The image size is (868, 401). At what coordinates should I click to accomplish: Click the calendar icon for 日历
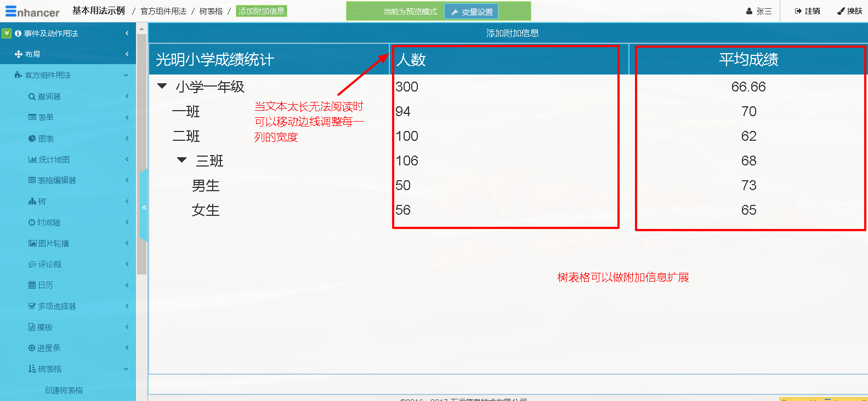coord(32,285)
